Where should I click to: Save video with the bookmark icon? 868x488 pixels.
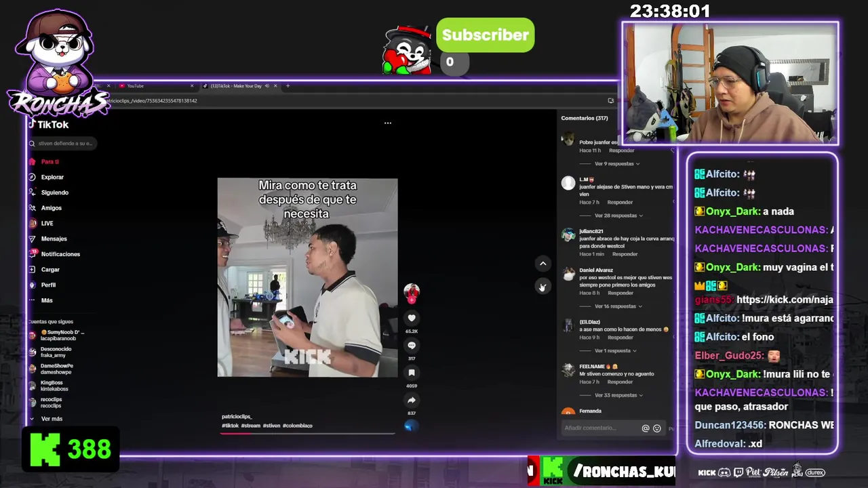412,373
